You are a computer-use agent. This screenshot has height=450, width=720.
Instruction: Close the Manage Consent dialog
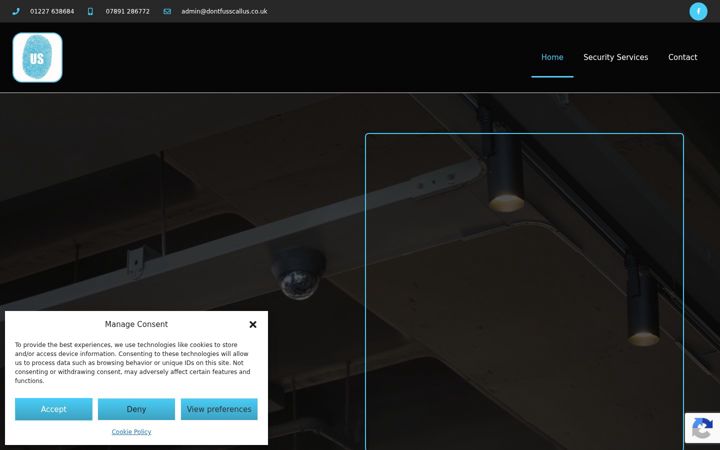[x=253, y=324]
